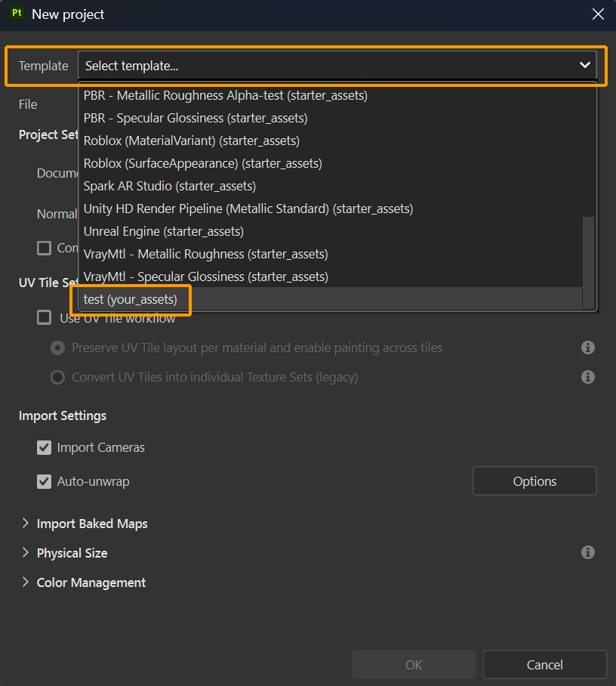Image resolution: width=616 pixels, height=686 pixels.
Task: Select Preserve UV Tile layout per material
Action: 57,348
